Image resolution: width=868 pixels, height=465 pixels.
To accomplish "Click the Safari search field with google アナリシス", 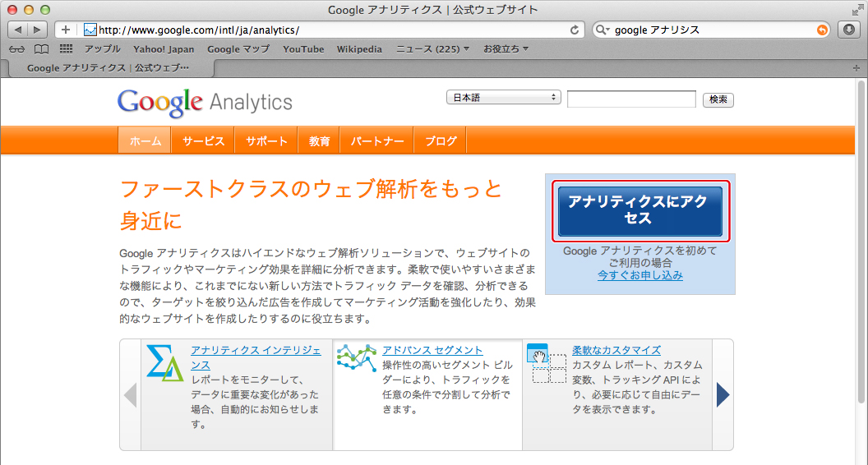I will click(711, 30).
